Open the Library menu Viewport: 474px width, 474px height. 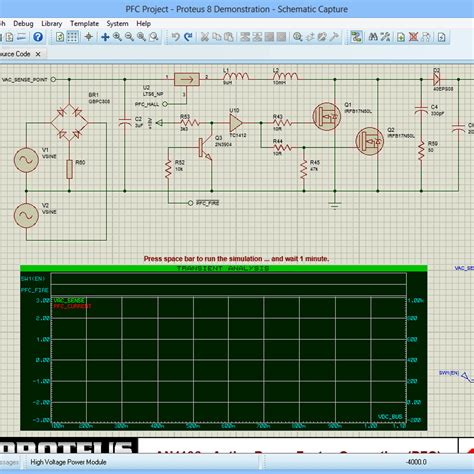(52, 24)
